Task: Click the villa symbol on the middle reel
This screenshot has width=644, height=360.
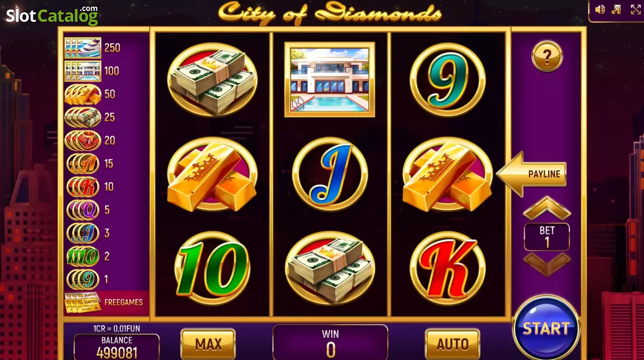Action: [x=330, y=79]
